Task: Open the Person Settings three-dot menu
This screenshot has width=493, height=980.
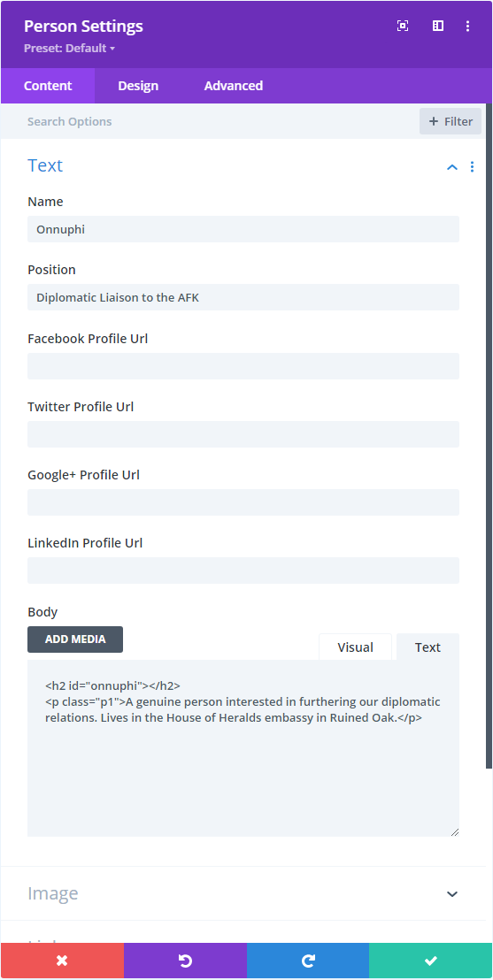Action: (x=467, y=26)
